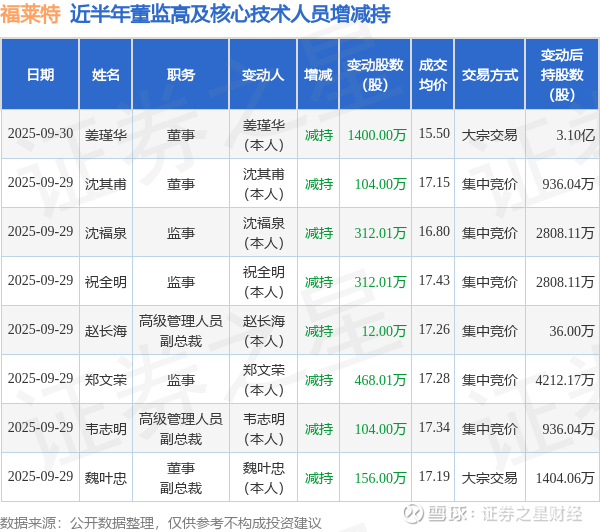The height and width of the screenshot is (532, 600).
Task: Select the 变动人 column header
Action: click(263, 75)
